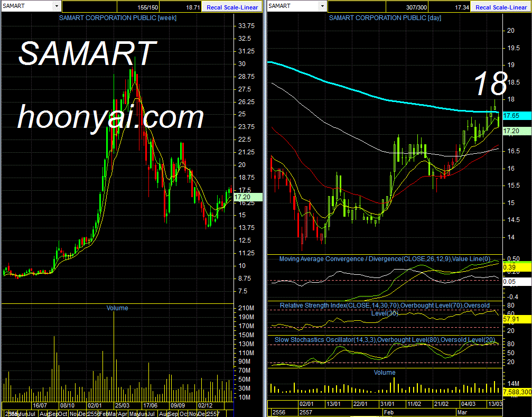
Task: Click the yellow 0.39 MACD value tag
Action: point(517,267)
